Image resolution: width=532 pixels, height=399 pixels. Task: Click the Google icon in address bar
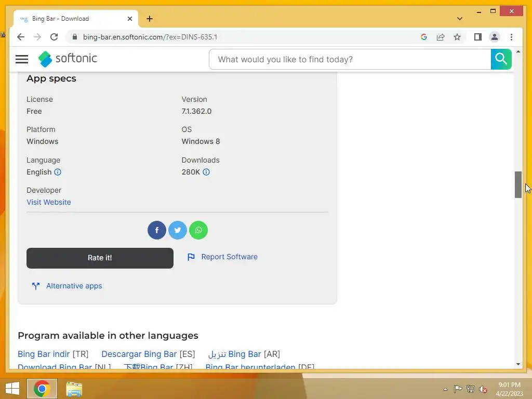pyautogui.click(x=424, y=37)
